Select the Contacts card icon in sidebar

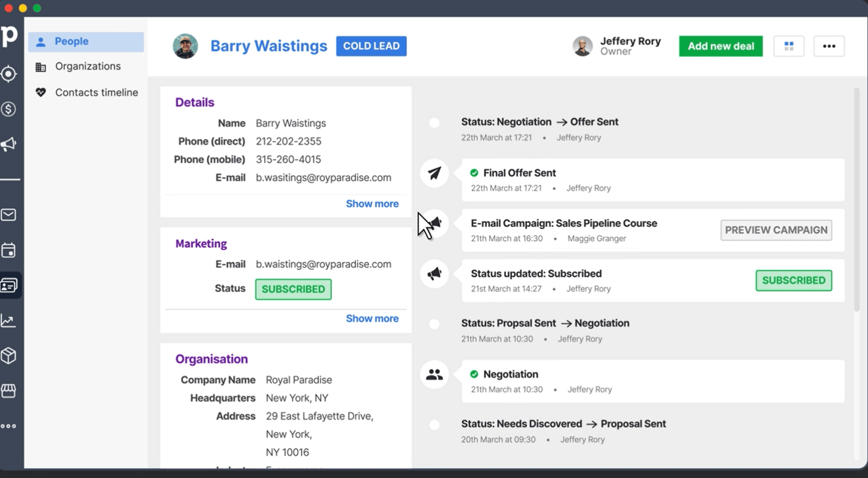click(9, 285)
